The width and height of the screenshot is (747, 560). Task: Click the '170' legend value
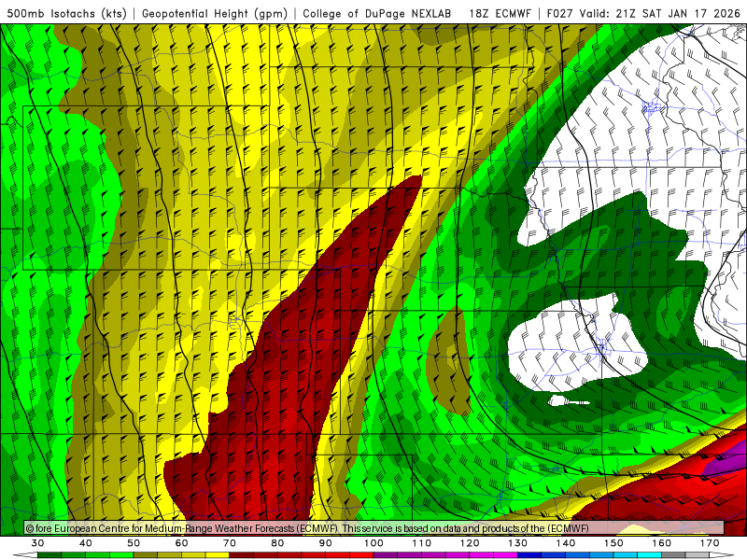(710, 543)
